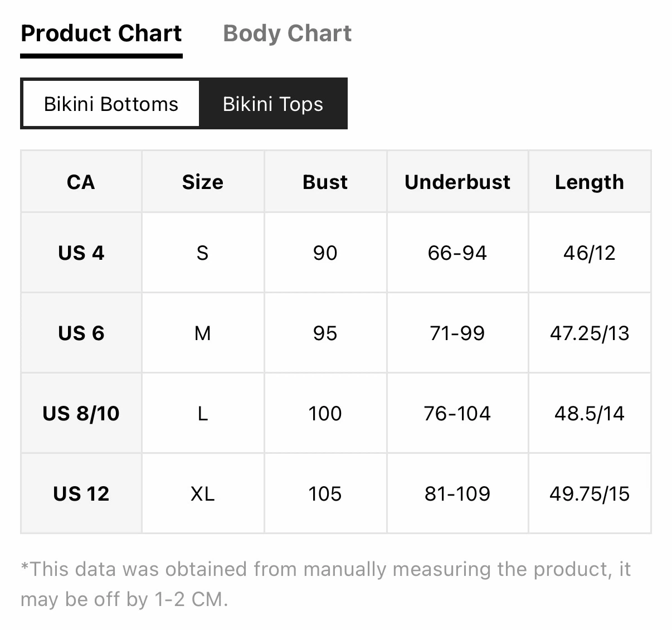Select the US 8/10 row label
This screenshot has height=630, width=672.
tap(81, 413)
